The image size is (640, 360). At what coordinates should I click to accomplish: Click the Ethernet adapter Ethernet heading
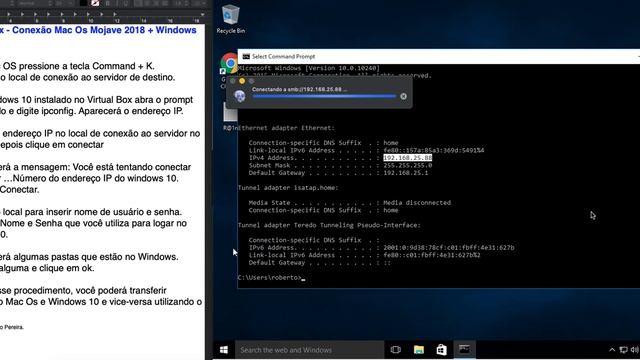(x=286, y=128)
